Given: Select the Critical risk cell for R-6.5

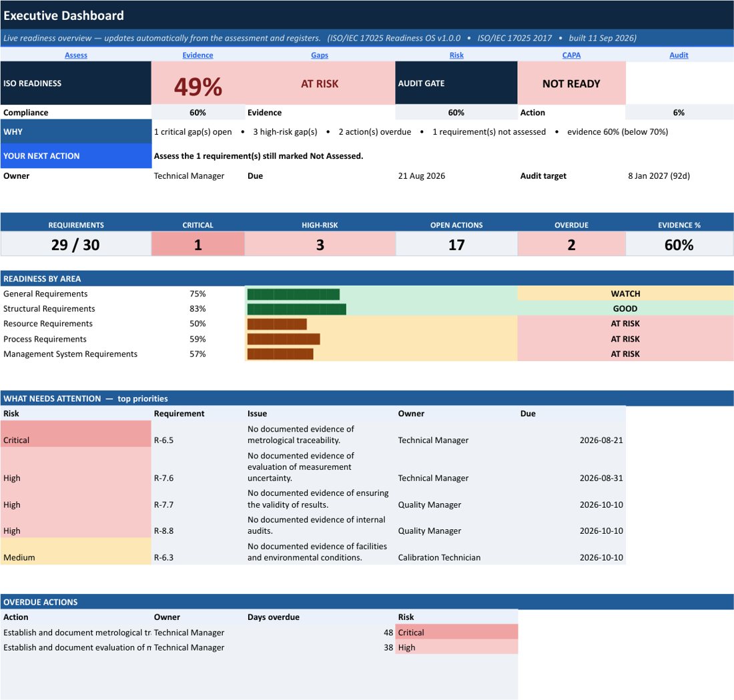Looking at the screenshot, I should (x=76, y=434).
